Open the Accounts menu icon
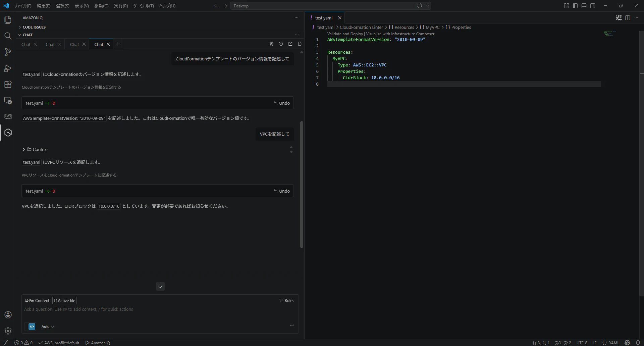This screenshot has width=644, height=346. 8,315
